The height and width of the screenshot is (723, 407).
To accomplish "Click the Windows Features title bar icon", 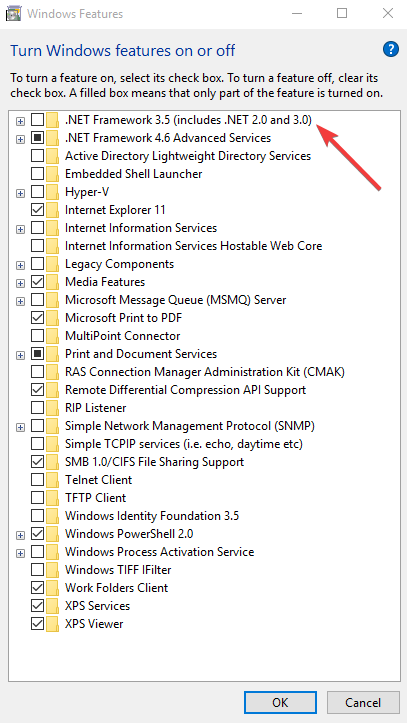I will (x=12, y=13).
